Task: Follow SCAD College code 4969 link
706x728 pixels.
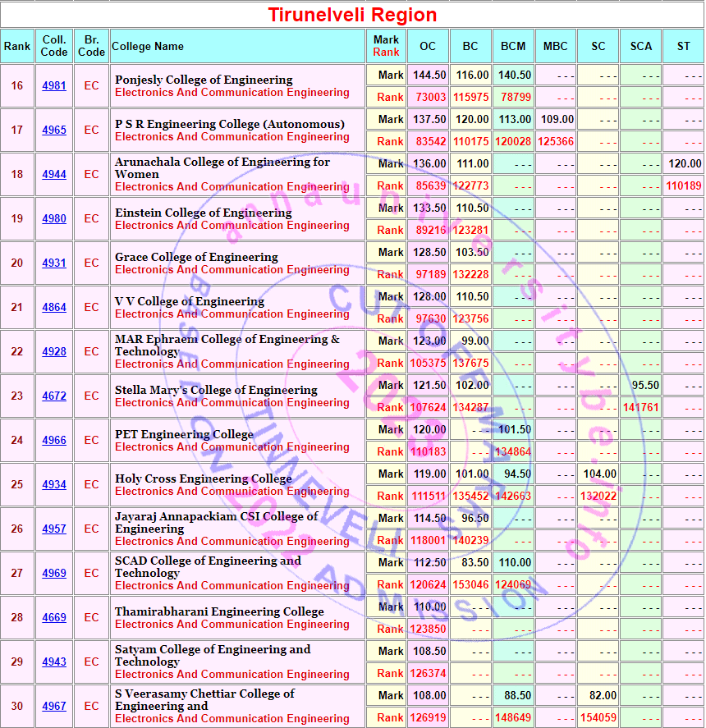Action: pos(54,574)
